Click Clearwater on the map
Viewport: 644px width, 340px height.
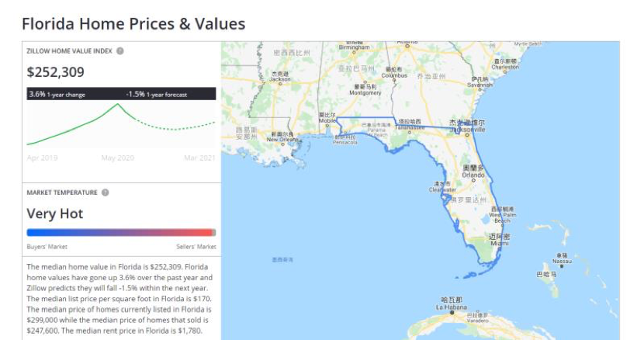(443, 189)
